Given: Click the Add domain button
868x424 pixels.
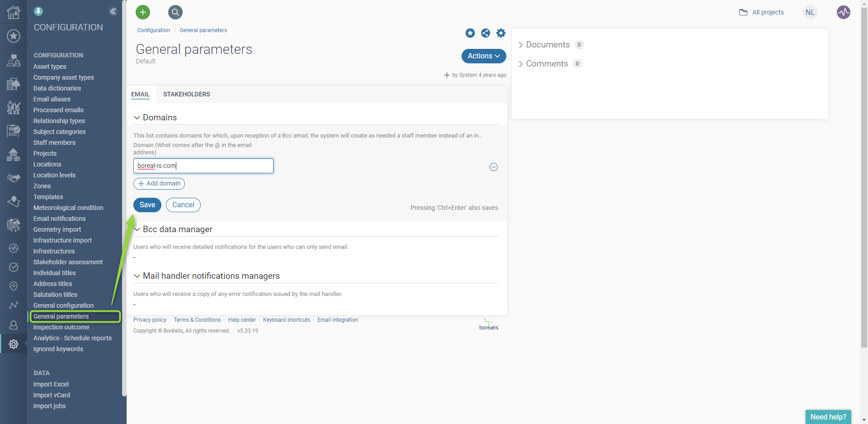Looking at the screenshot, I should click(x=159, y=183).
